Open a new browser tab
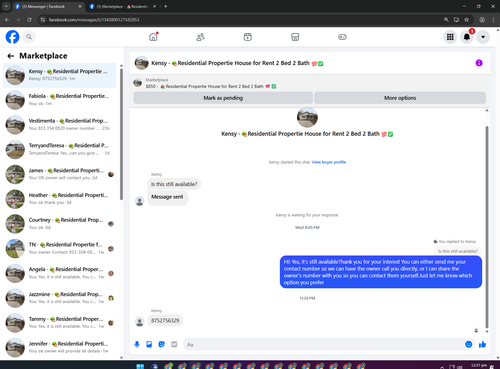Image resolution: width=500 pixels, height=369 pixels. (x=166, y=6)
